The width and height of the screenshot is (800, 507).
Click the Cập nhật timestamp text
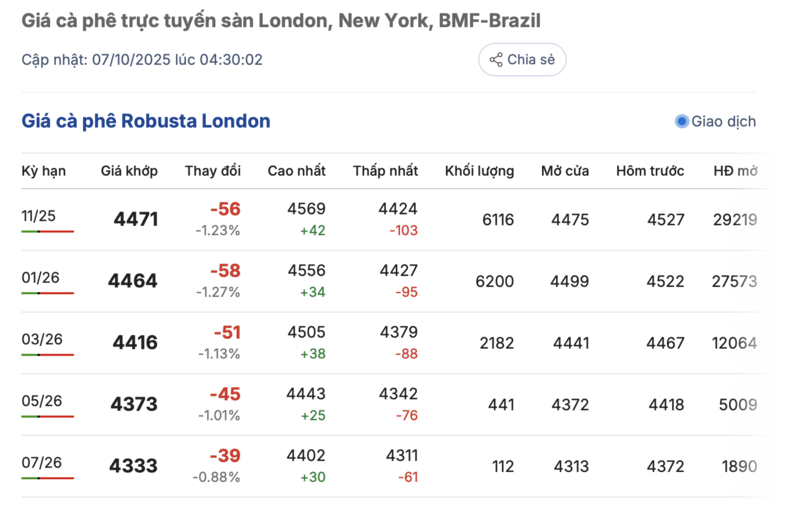(142, 60)
